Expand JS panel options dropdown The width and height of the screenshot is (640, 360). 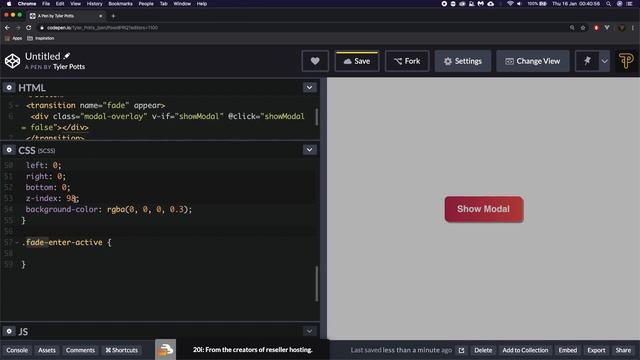click(x=309, y=331)
